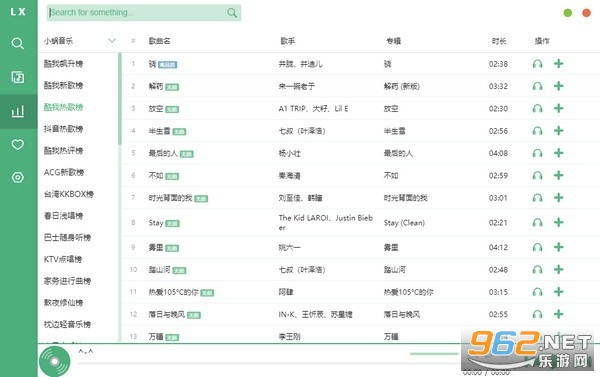Screen dimensions: 600x377
Task: Select the 熬夜修仙榜 leaderboard
Action: [x=64, y=303]
